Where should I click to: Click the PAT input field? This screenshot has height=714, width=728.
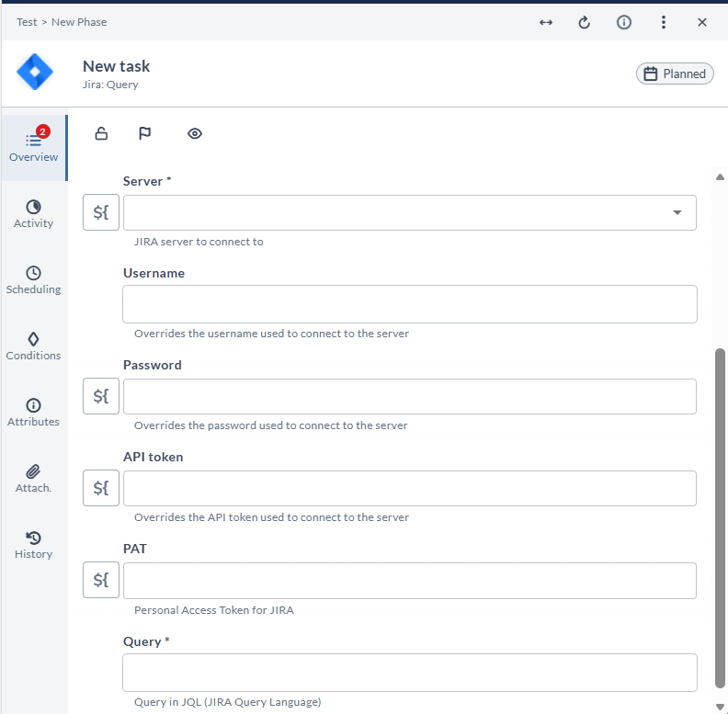(x=410, y=581)
